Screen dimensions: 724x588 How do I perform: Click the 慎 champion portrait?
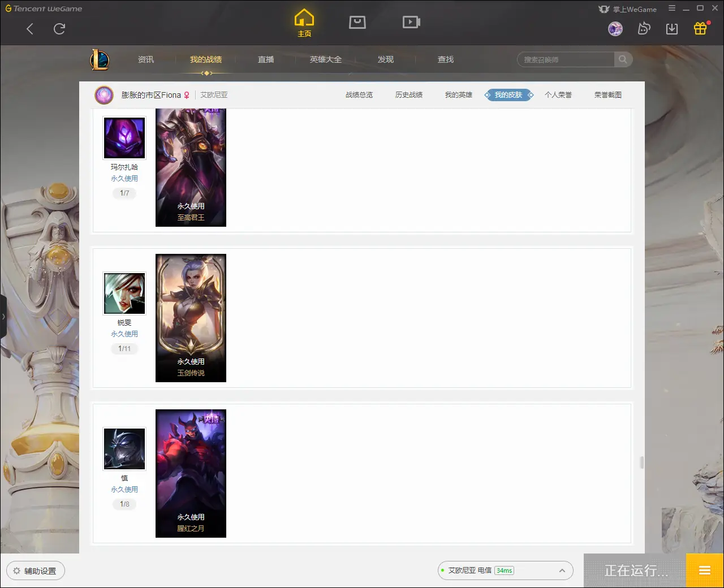pos(124,449)
